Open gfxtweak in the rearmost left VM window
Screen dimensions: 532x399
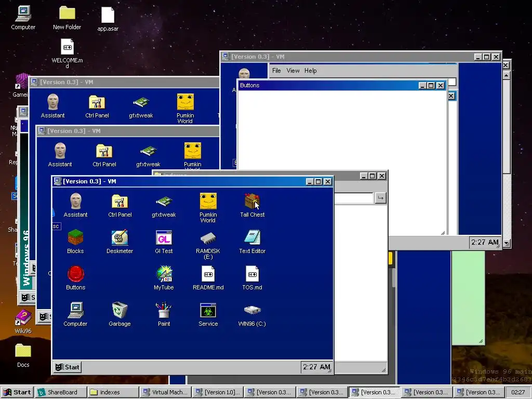[x=141, y=106]
